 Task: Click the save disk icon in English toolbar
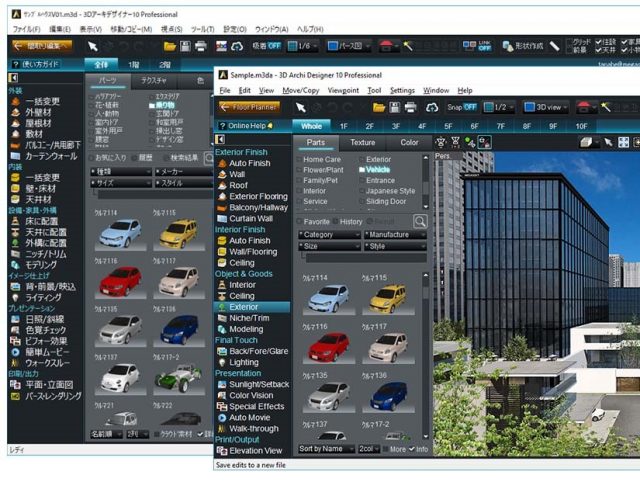tap(396, 107)
